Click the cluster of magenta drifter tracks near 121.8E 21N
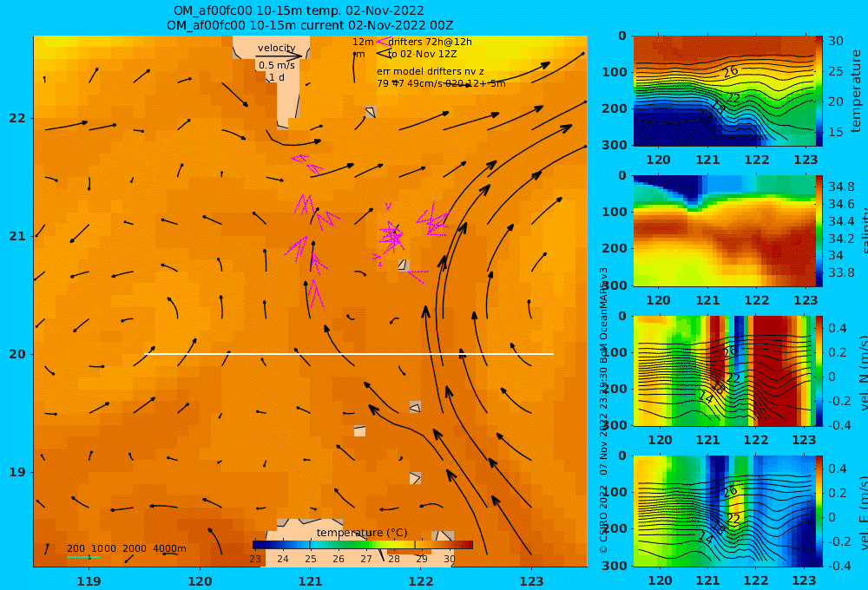Screen dimensions: 868x590 [x=391, y=236]
